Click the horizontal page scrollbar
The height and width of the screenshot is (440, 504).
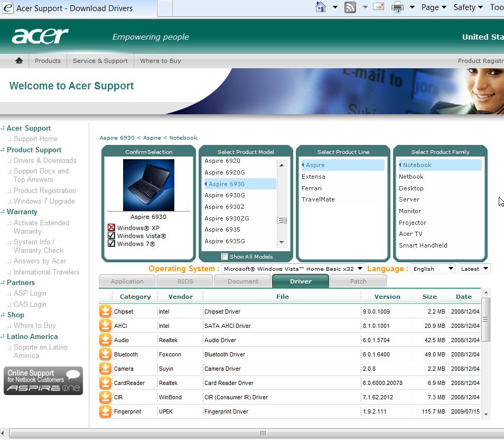[263, 433]
